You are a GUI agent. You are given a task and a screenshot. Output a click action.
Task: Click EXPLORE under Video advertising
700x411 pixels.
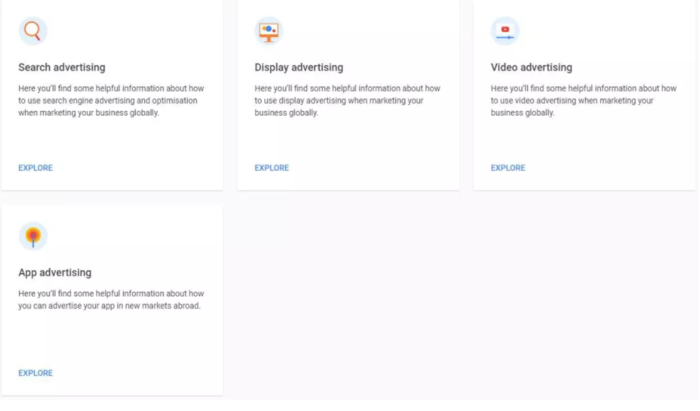(508, 168)
